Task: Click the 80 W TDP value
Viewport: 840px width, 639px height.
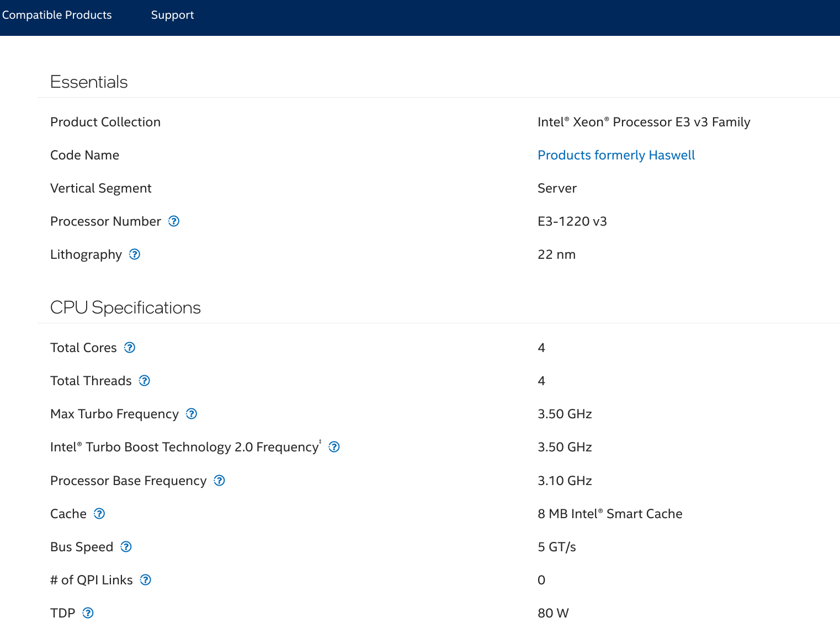Action: click(x=553, y=613)
